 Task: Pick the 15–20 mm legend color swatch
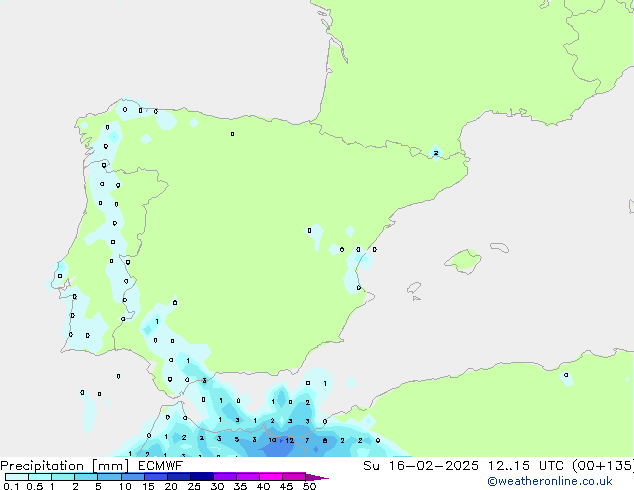(x=155, y=477)
